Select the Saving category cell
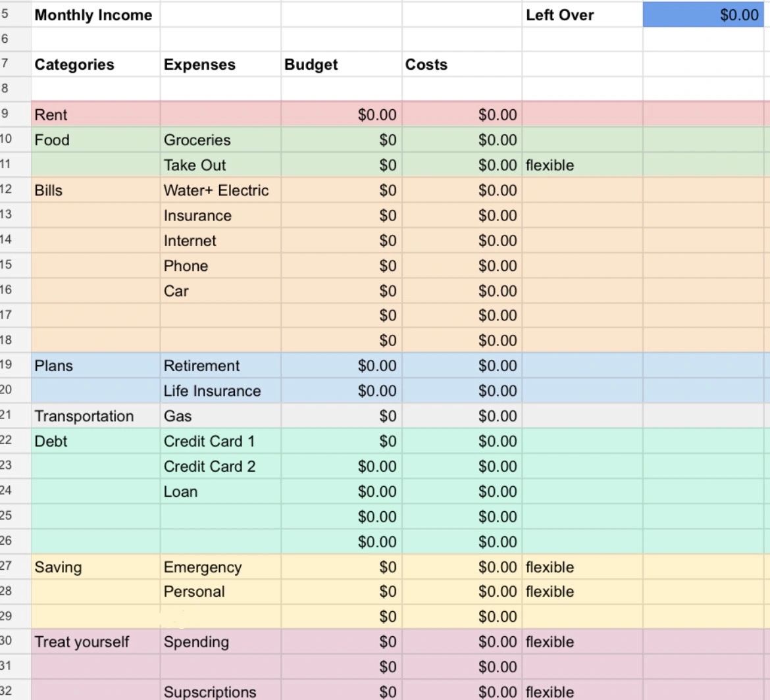The image size is (770, 700). click(x=96, y=567)
